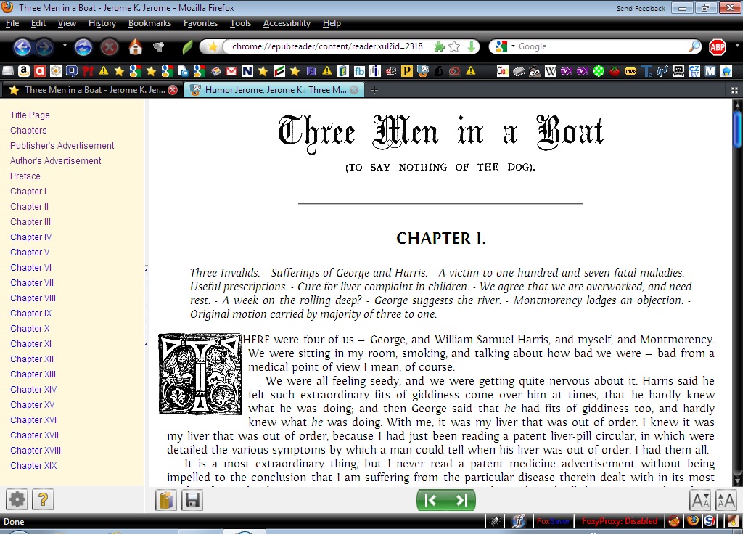Screen dimensions: 756x553
Task: Jump to Chapter I in contents
Action: click(x=28, y=192)
